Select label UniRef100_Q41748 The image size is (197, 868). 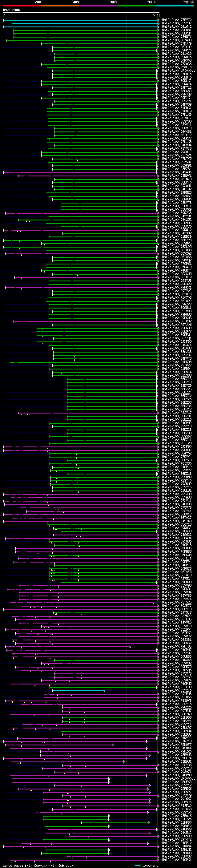(177, 521)
